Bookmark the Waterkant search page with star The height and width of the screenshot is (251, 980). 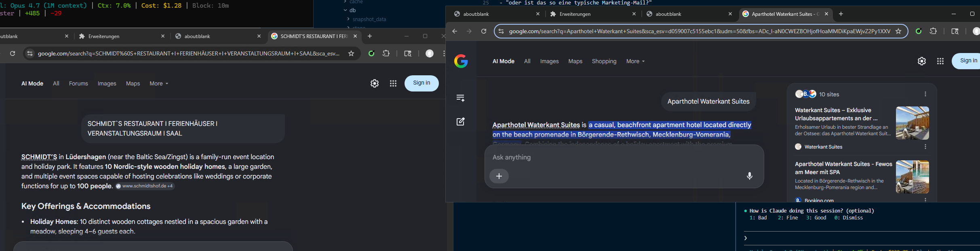pos(898,31)
